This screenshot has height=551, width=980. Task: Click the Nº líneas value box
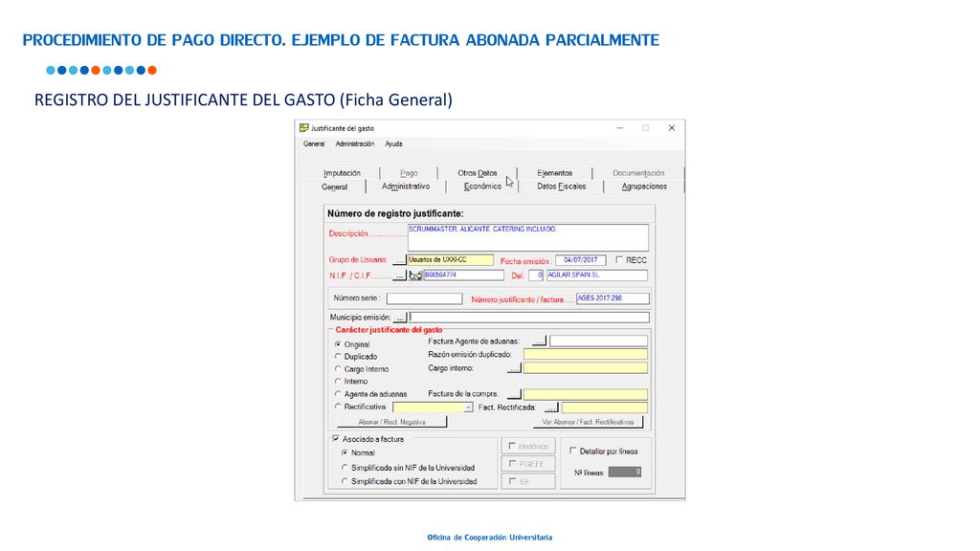625,473
